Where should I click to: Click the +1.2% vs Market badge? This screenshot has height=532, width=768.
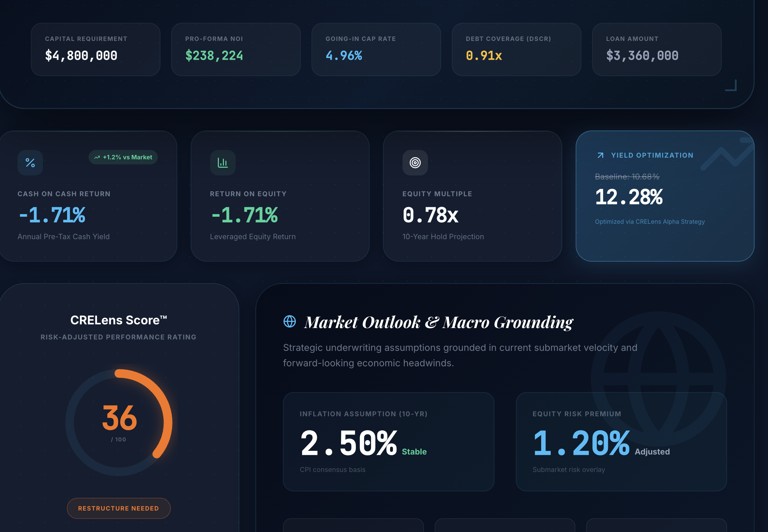[x=123, y=157]
